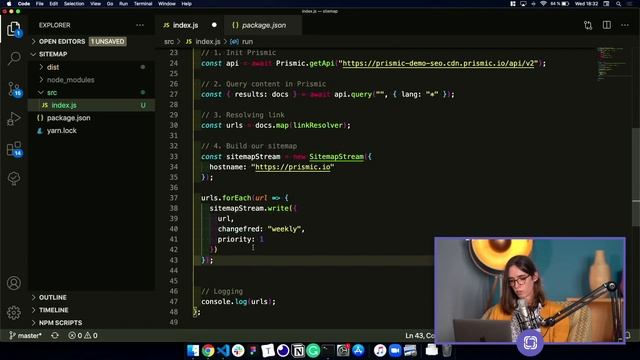Viewport: 640px width, 360px height.
Task: Open the tree-shaped icon view in activity bar
Action: (x=14, y=178)
